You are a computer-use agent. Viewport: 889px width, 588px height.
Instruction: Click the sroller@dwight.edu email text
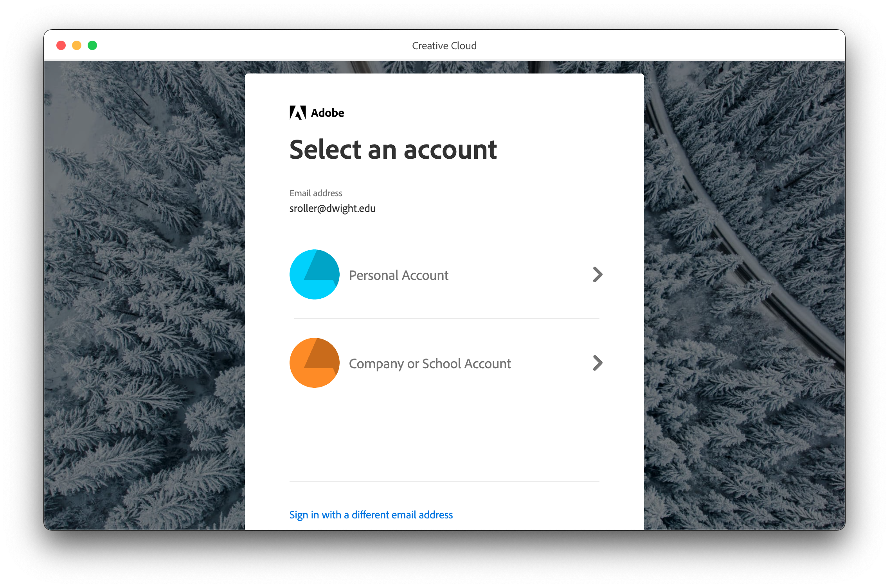[x=332, y=208]
